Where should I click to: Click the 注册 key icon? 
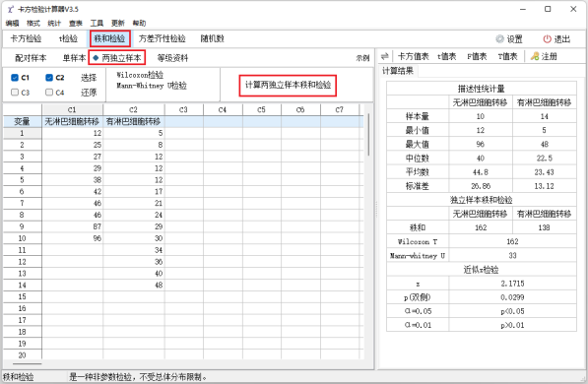click(x=535, y=56)
